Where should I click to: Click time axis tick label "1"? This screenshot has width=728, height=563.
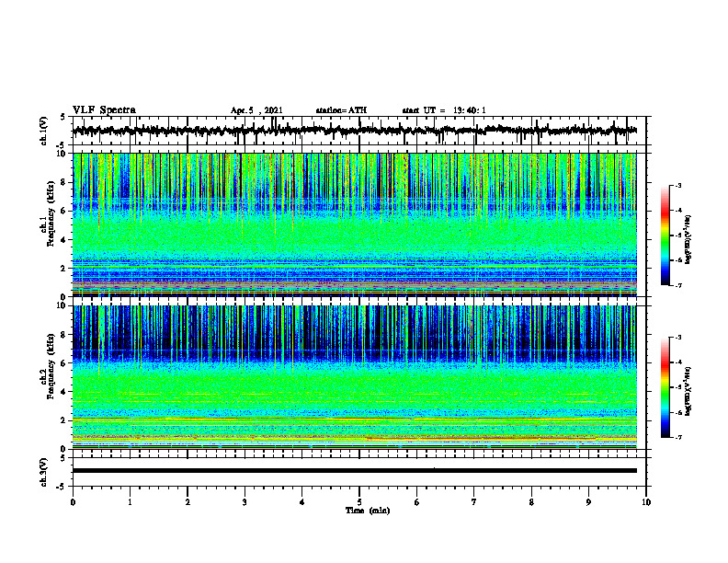130,502
